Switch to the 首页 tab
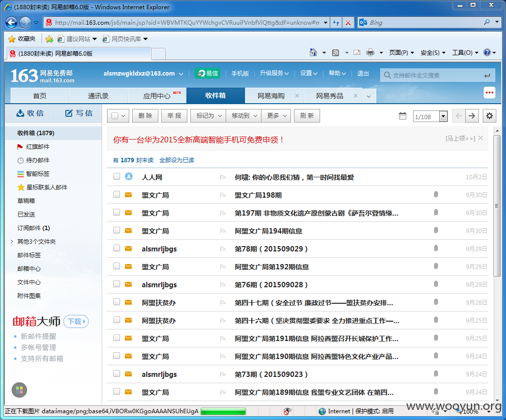 coord(40,96)
